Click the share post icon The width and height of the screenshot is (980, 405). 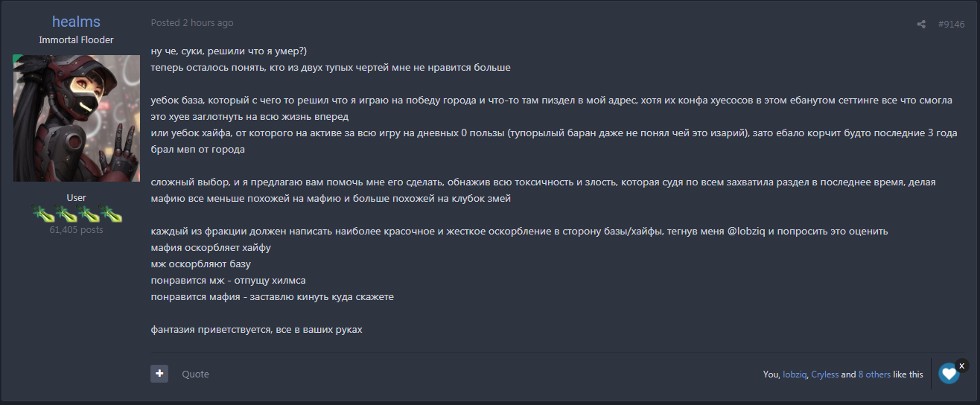click(921, 24)
